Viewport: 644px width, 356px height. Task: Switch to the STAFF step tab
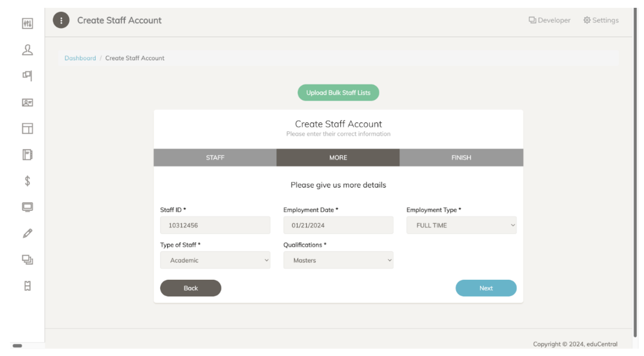point(215,158)
